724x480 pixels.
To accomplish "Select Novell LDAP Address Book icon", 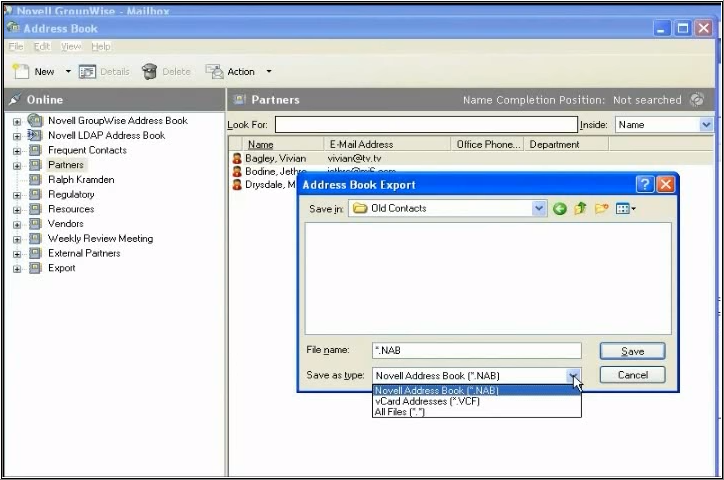I will pyautogui.click(x=35, y=135).
